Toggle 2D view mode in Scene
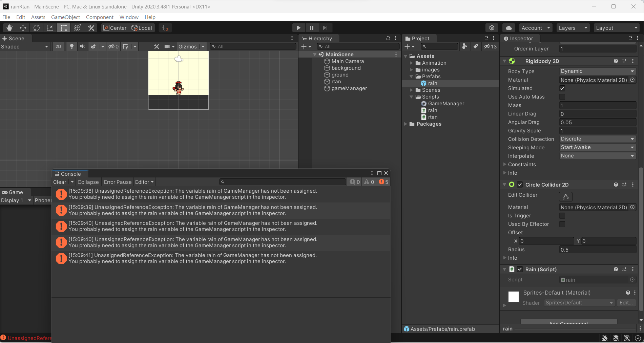The width and height of the screenshot is (644, 343). pos(58,46)
